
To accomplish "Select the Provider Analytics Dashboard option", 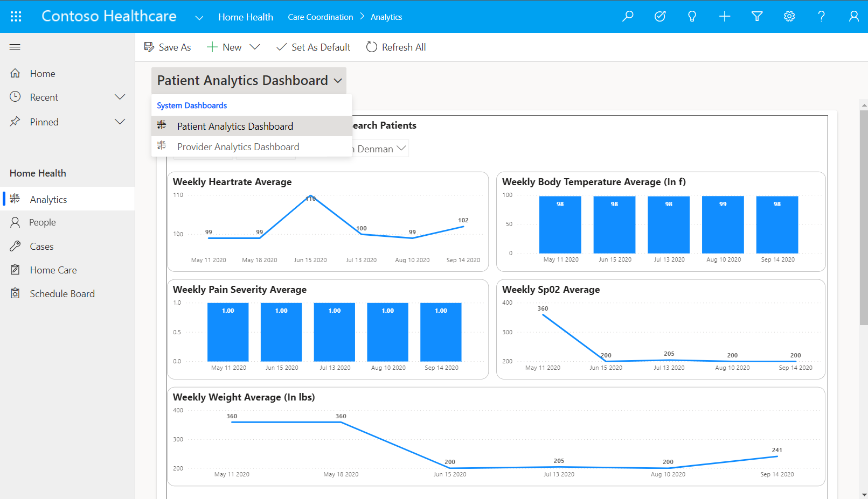I will (238, 146).
